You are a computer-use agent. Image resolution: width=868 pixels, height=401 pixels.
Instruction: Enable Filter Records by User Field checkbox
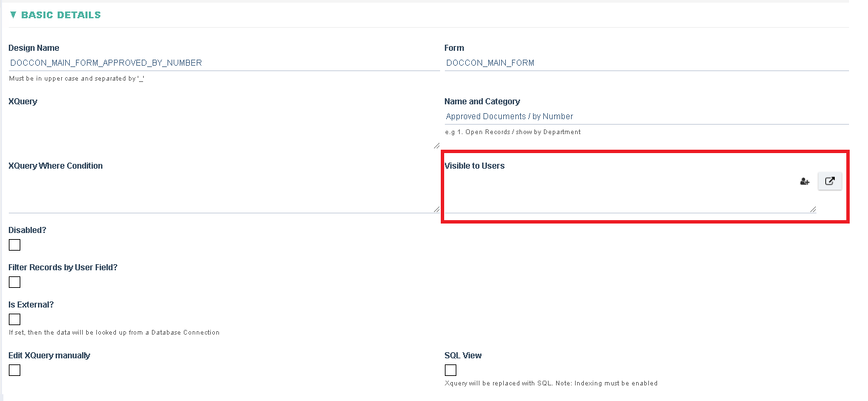click(x=14, y=282)
